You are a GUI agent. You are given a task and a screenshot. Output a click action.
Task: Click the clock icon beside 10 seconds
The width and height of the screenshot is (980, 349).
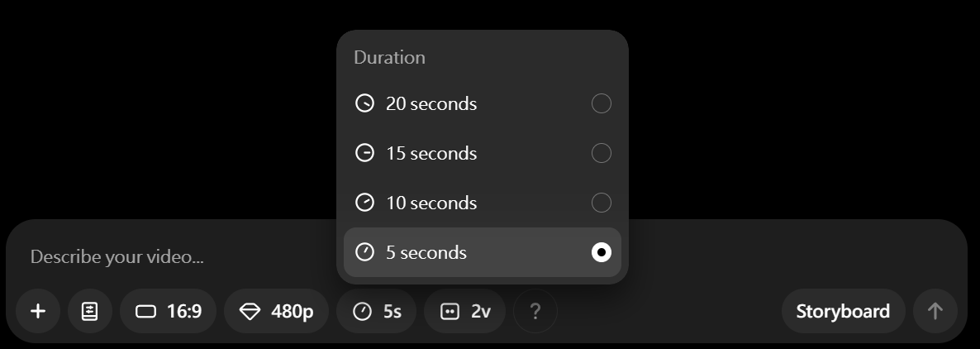(x=364, y=203)
